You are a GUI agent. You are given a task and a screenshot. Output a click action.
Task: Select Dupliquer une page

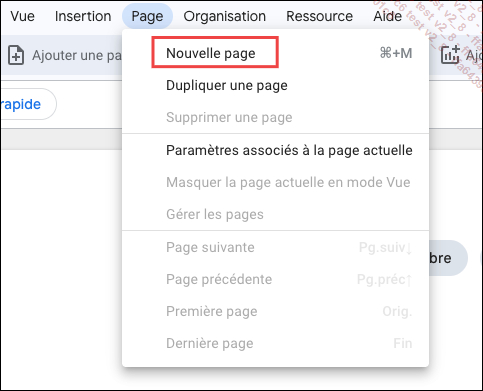pyautogui.click(x=276, y=85)
